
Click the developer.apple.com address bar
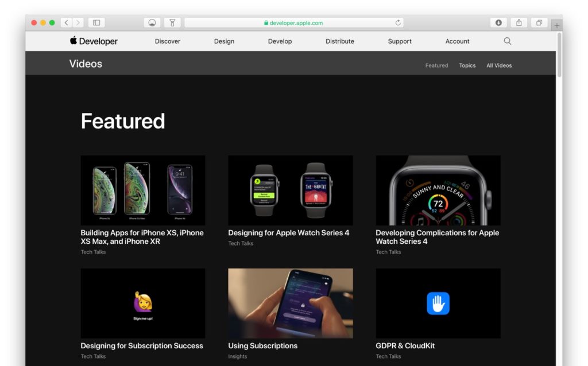294,22
